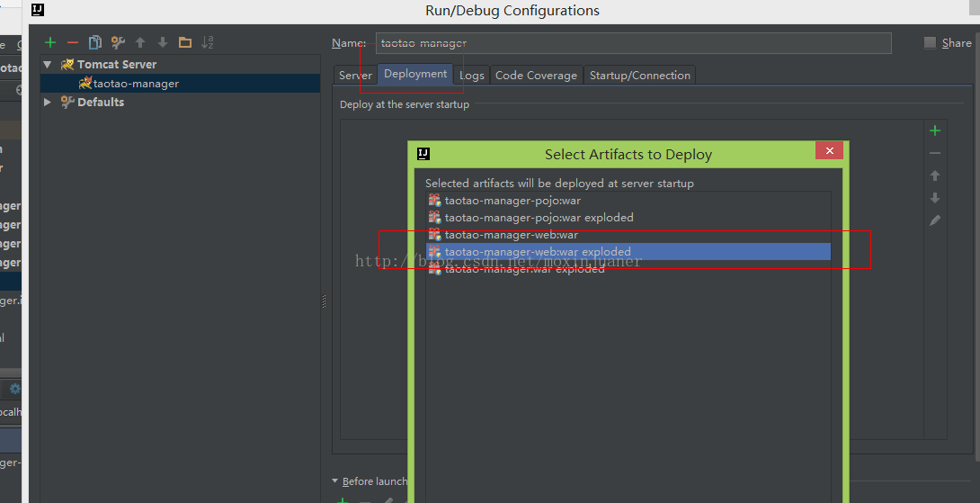Add new configuration with green plus
Viewport: 980px width, 503px height.
tap(50, 42)
